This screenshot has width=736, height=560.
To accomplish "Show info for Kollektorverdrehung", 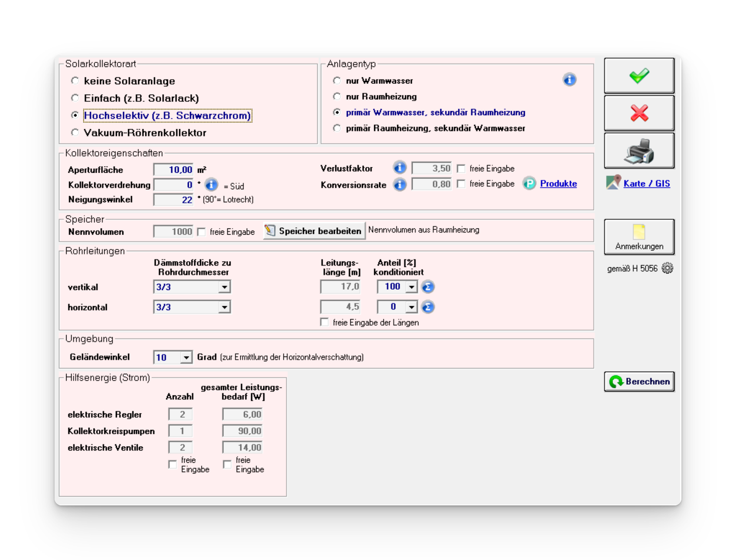I will (211, 185).
